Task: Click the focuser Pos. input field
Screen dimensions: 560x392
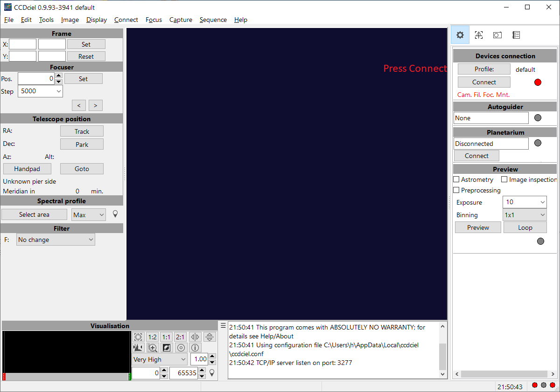Action: (36, 79)
